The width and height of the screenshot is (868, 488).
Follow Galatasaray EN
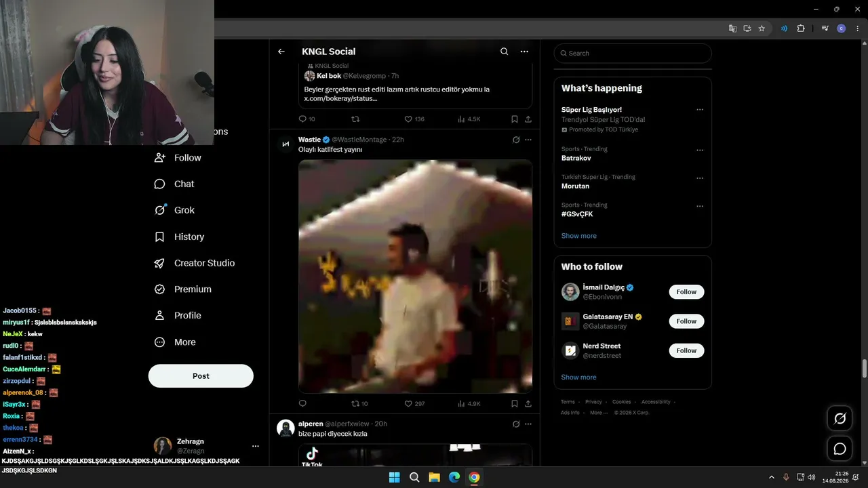click(686, 321)
